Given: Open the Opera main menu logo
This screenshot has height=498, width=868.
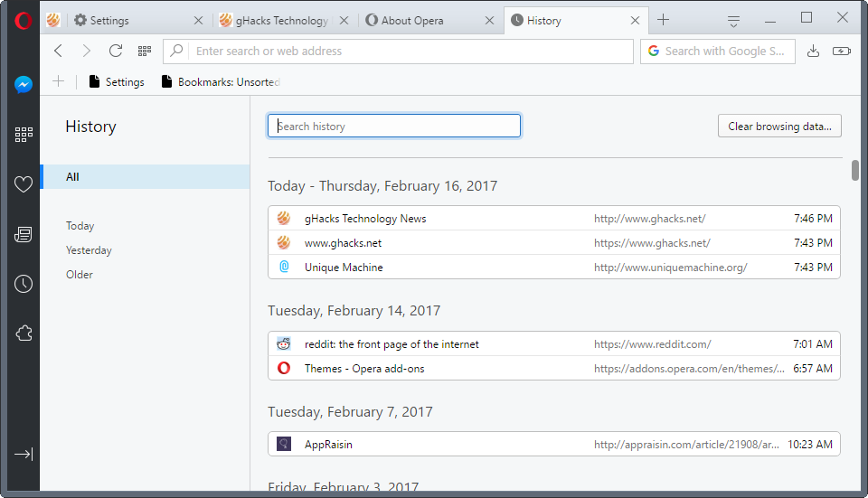Looking at the screenshot, I should click(24, 21).
